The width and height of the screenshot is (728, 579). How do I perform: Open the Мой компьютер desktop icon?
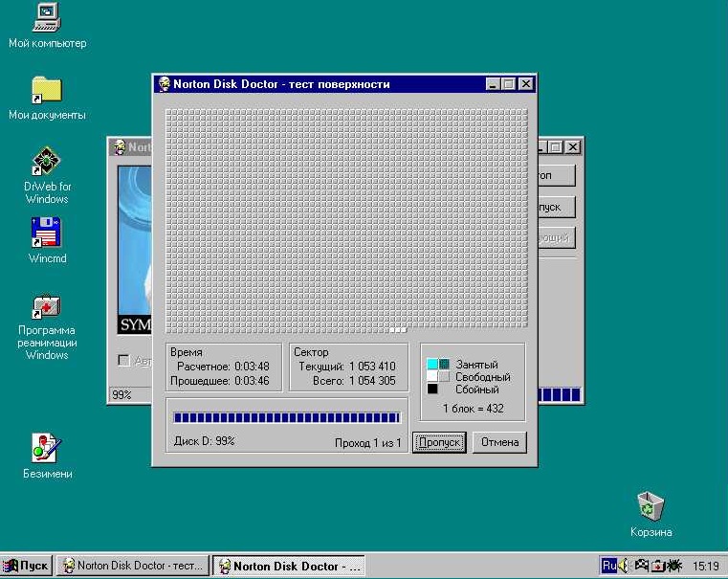[47, 18]
